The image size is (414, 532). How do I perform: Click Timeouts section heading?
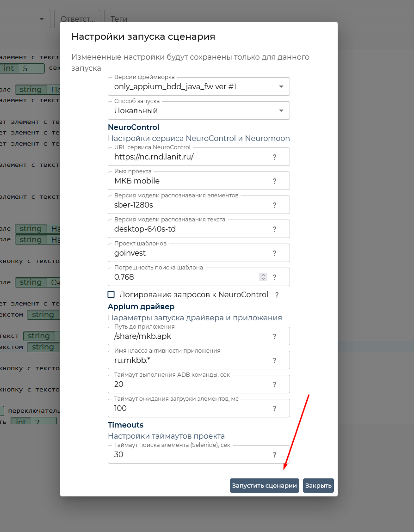pyautogui.click(x=126, y=425)
